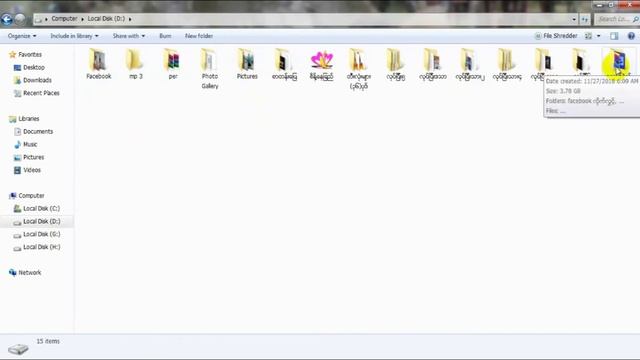Click the Help question mark icon
640x360 pixels.
(x=631, y=36)
